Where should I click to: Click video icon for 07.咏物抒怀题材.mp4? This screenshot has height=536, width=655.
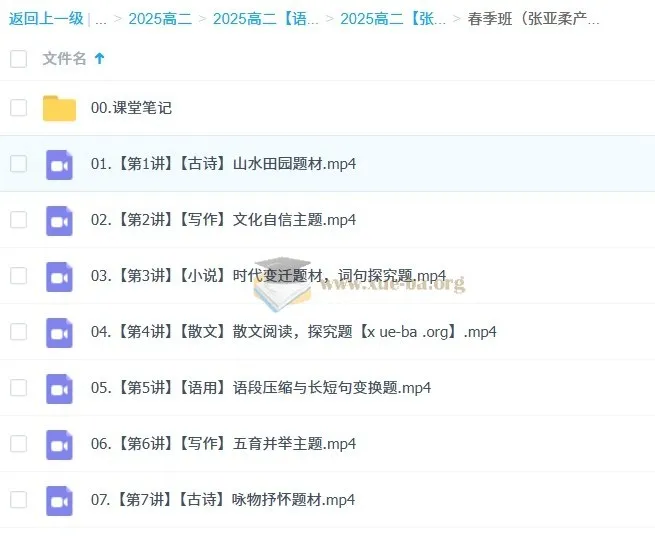click(59, 500)
